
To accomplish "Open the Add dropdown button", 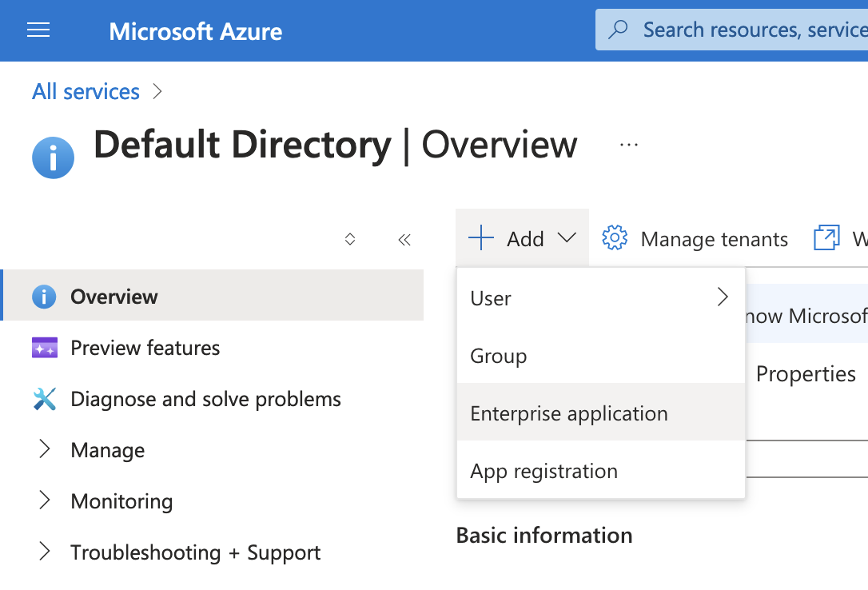I will click(x=522, y=238).
